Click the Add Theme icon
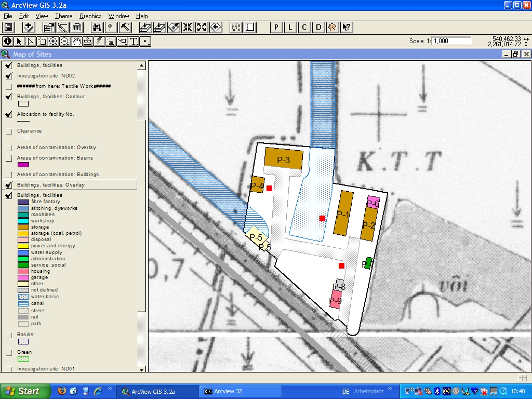The height and width of the screenshot is (399, 532). pos(29,28)
